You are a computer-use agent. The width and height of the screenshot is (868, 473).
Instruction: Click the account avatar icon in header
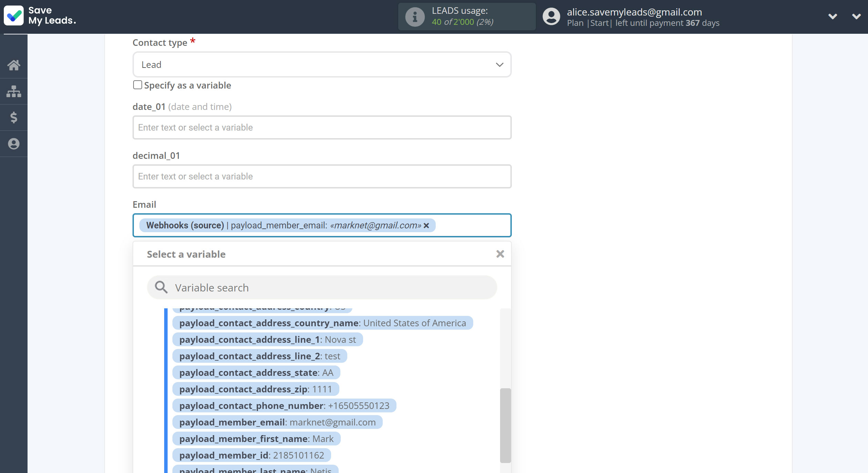pyautogui.click(x=551, y=17)
